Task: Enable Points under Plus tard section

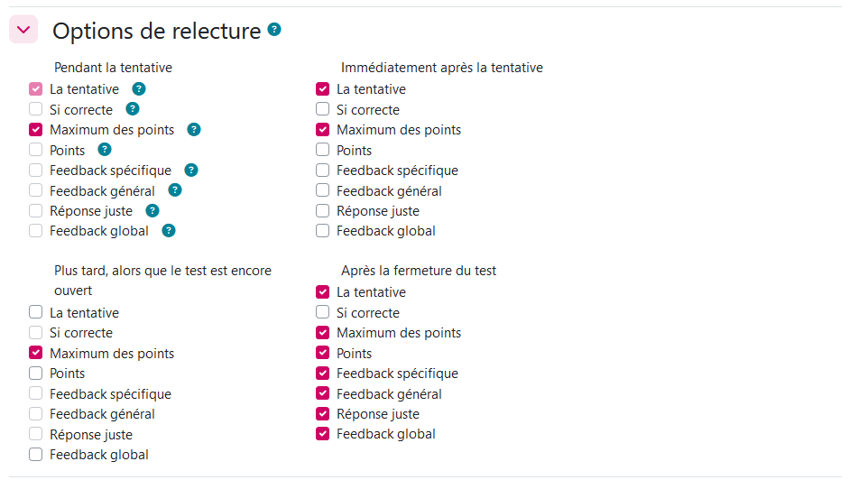Action: point(36,374)
